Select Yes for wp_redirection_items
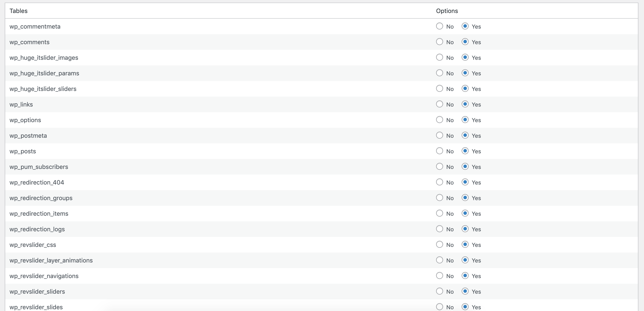644x311 pixels. [x=465, y=213]
